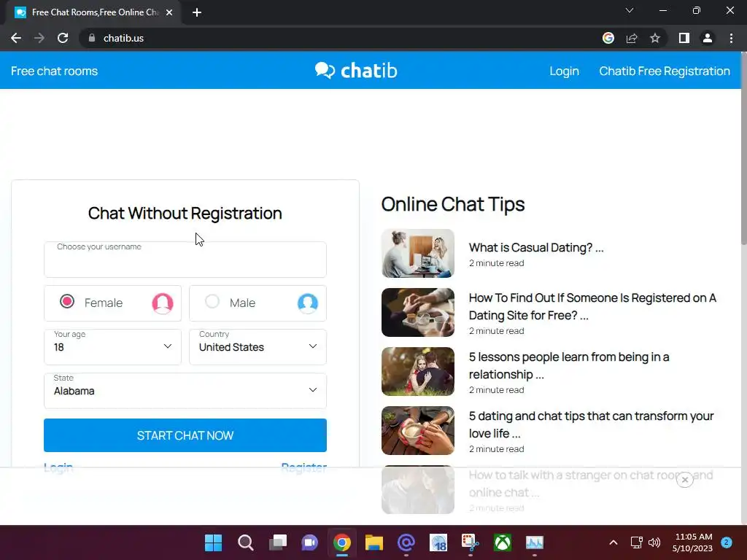Click the START CHAT NOW button
Screen dimensions: 747x560
point(185,435)
